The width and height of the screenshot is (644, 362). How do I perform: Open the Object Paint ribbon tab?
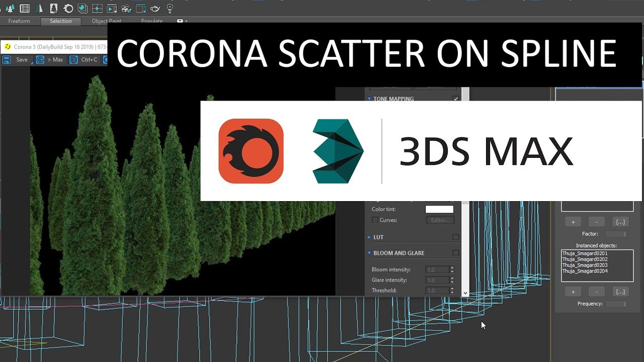coord(107,21)
